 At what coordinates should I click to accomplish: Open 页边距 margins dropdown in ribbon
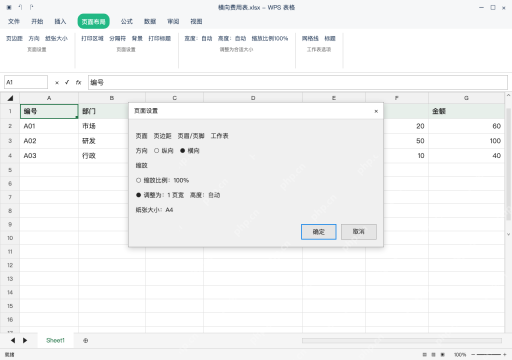[x=14, y=39]
